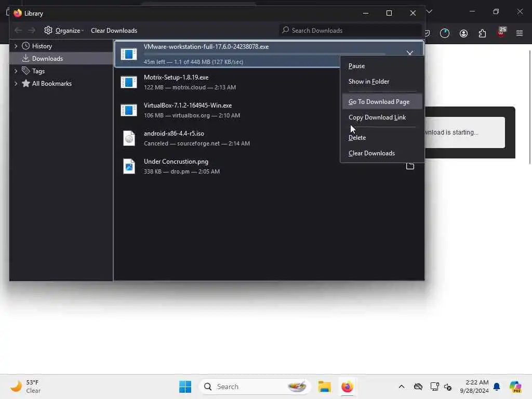Expand the History tree node
This screenshot has width=532, height=399.
click(x=16, y=46)
